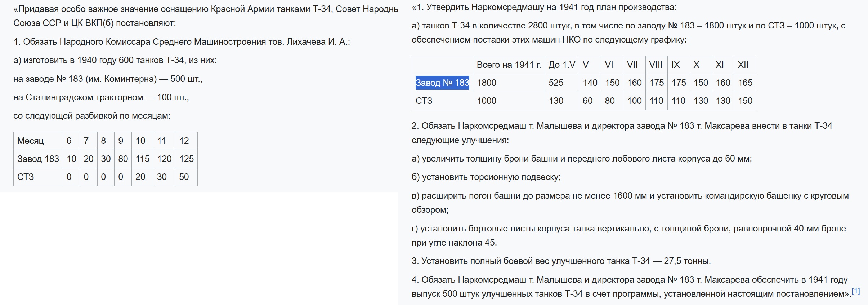Click the 'VIII' column header
Screen dimensions: 868x305
point(656,65)
